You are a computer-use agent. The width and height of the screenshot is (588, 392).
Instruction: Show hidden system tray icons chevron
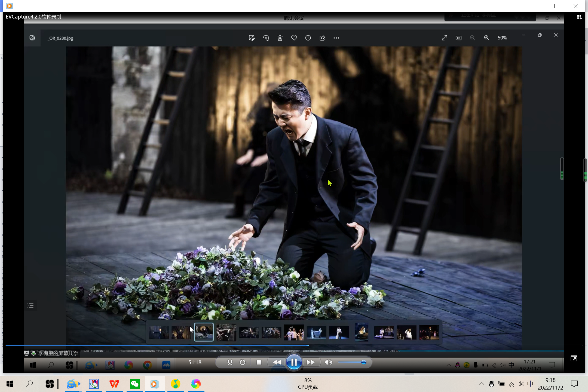tap(482, 384)
